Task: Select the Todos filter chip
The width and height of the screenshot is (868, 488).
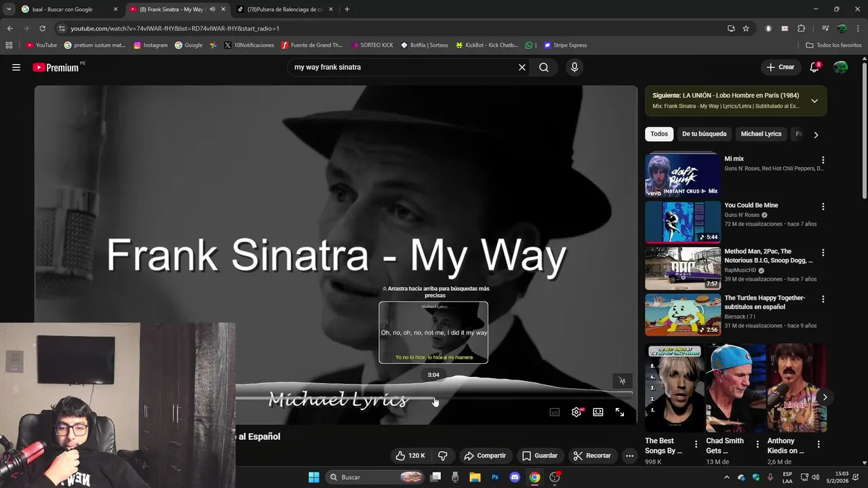Action: point(659,134)
